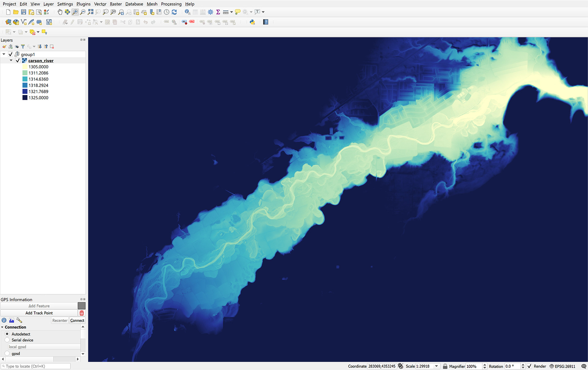Click the Filter Legend funnel icon
Viewport: 588px width, 370px height.
(x=23, y=47)
